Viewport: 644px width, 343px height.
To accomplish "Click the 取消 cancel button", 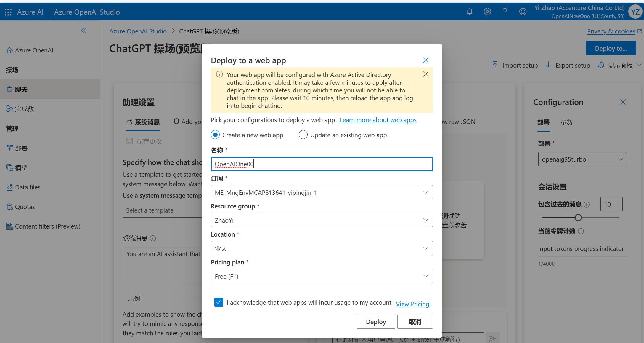I will pyautogui.click(x=415, y=322).
